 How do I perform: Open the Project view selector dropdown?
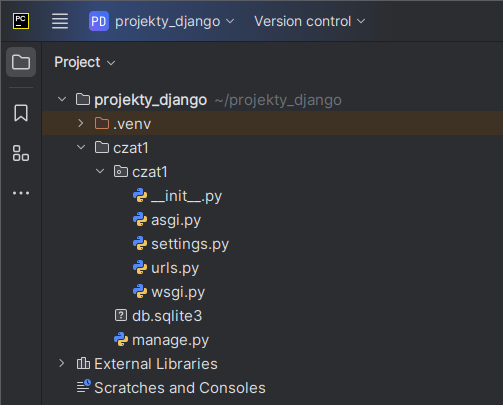pyautogui.click(x=85, y=62)
